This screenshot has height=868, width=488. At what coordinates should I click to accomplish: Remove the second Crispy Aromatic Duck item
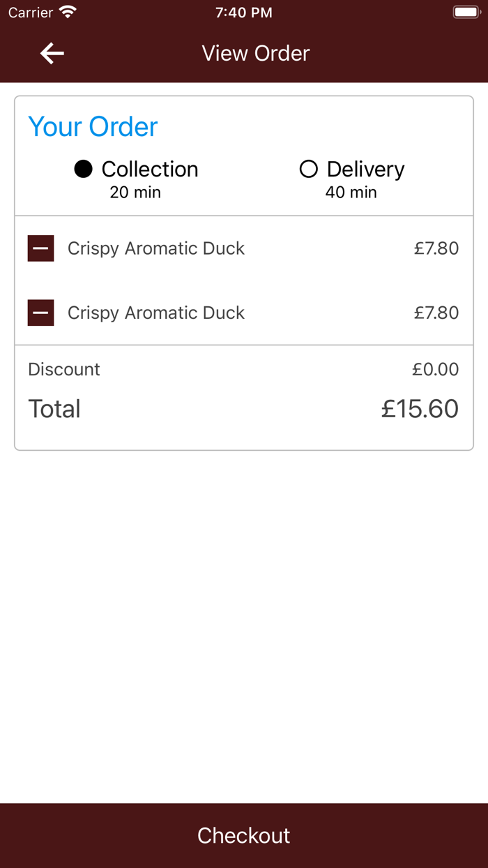(x=40, y=313)
